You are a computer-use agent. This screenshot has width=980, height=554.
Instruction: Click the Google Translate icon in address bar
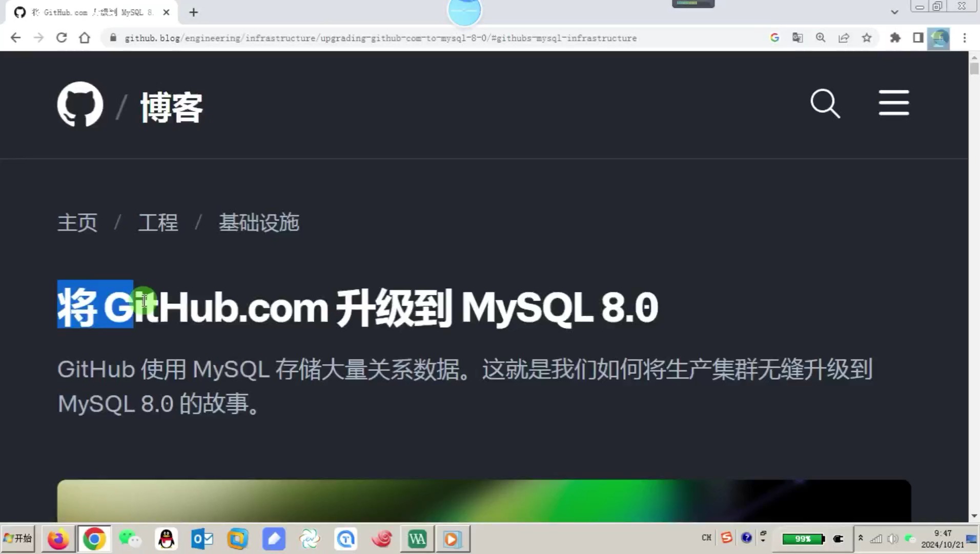click(x=798, y=37)
